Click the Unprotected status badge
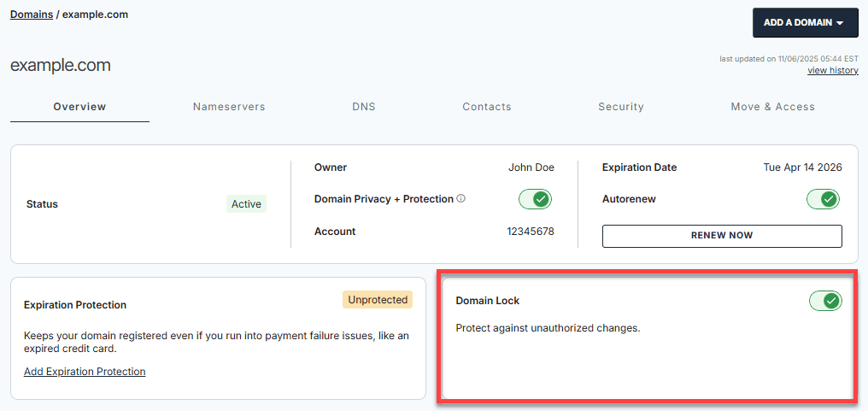The image size is (868, 411). pos(378,300)
